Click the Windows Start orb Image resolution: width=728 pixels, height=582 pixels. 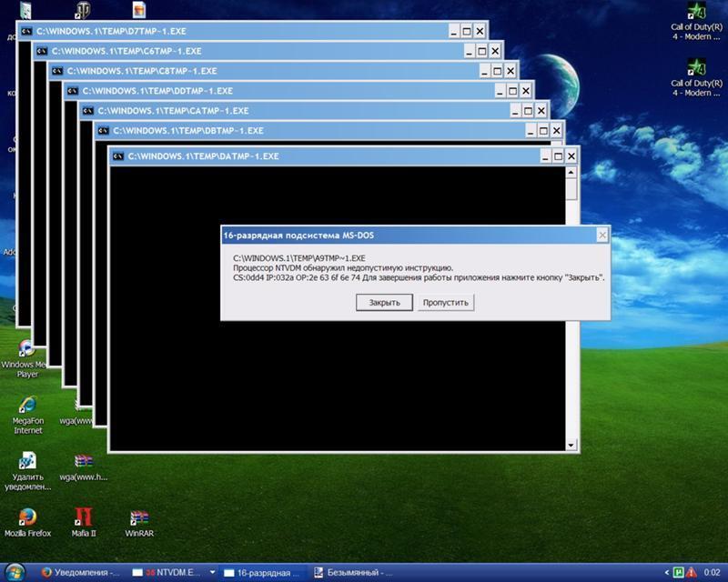tap(15, 573)
